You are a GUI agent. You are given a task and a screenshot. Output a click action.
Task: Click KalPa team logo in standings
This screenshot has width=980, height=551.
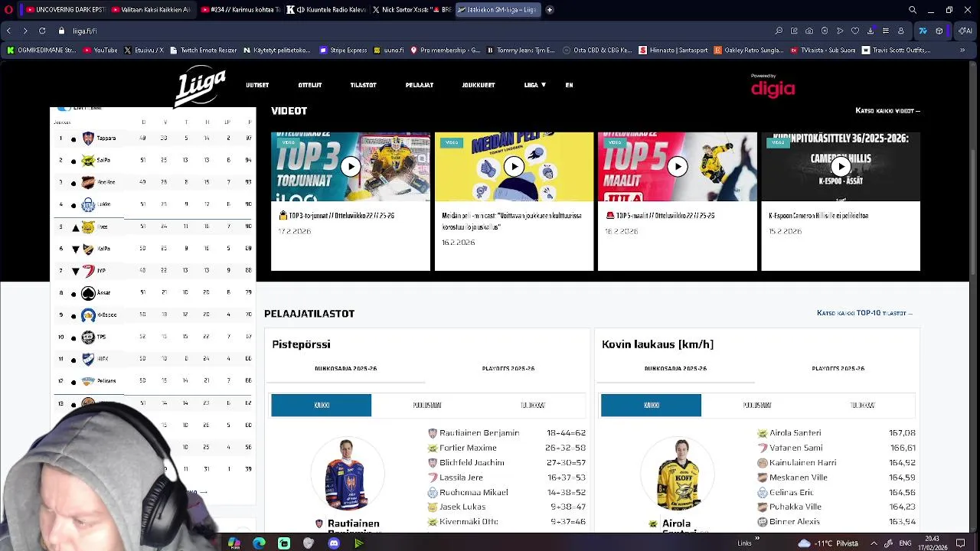point(88,249)
